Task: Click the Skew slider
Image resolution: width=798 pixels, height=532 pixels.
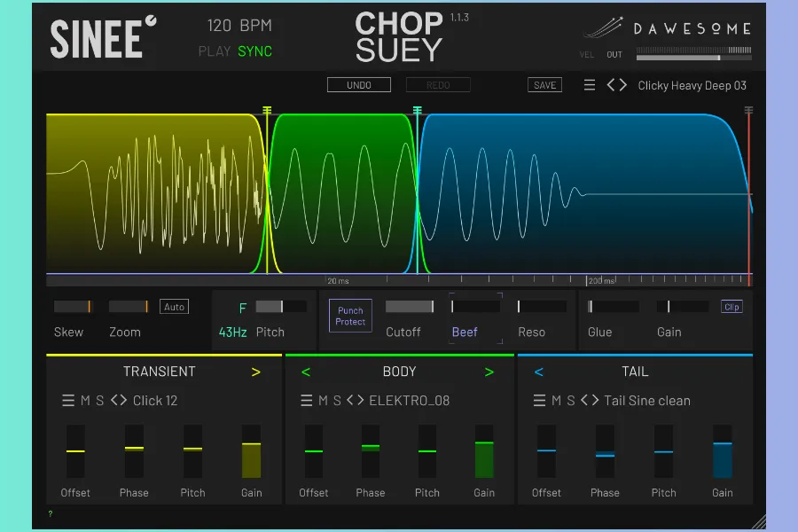Action: point(73,307)
